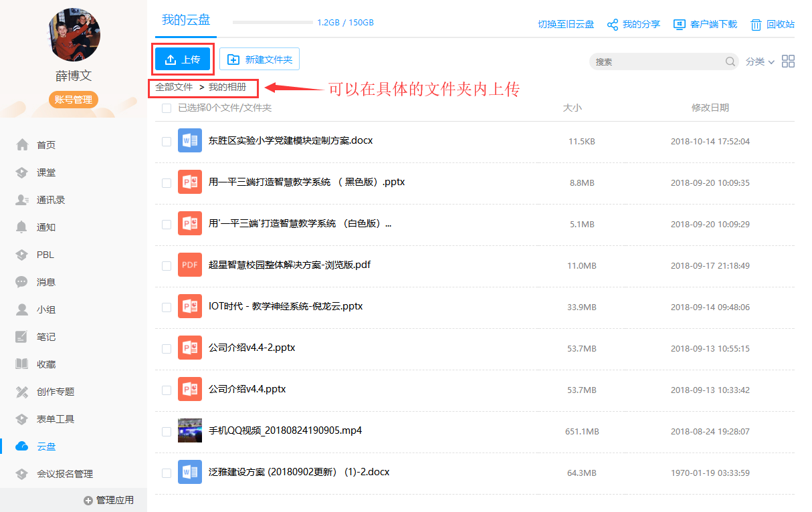Click the 创作专题 sidebar icon
The height and width of the screenshot is (512, 812).
(x=22, y=392)
